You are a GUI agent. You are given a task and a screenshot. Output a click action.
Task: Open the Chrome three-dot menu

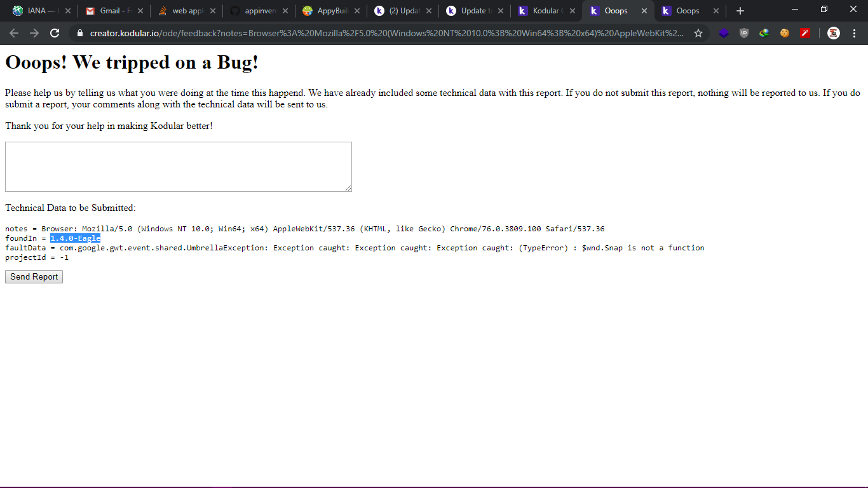(x=854, y=33)
